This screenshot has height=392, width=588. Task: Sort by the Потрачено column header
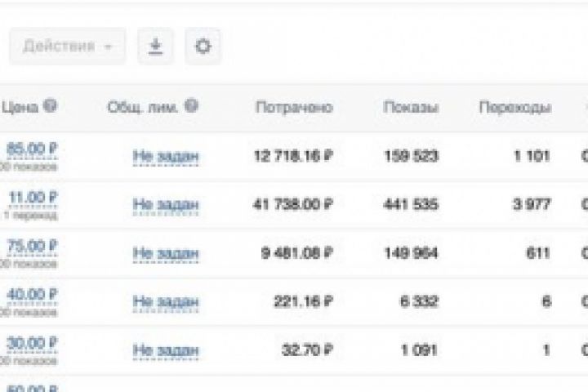tap(294, 107)
